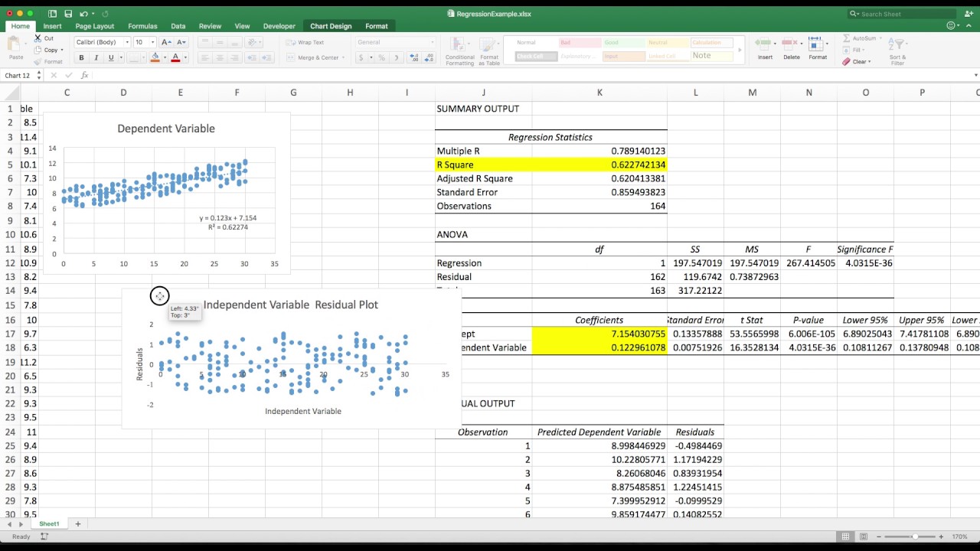Cut the selection with scissors icon

coord(38,38)
